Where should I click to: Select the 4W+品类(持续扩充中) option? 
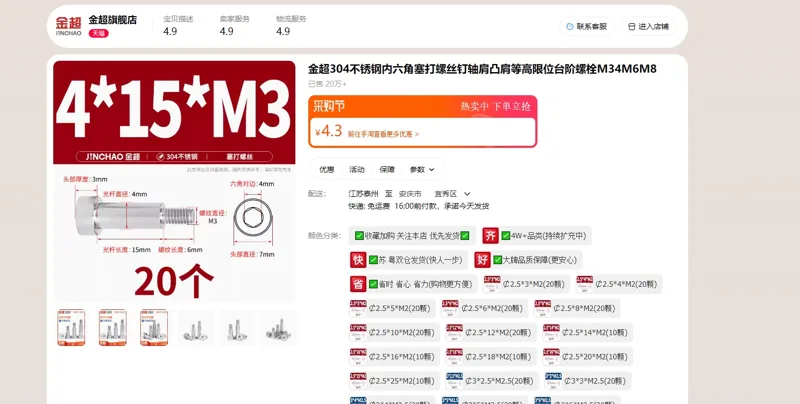[x=537, y=236]
